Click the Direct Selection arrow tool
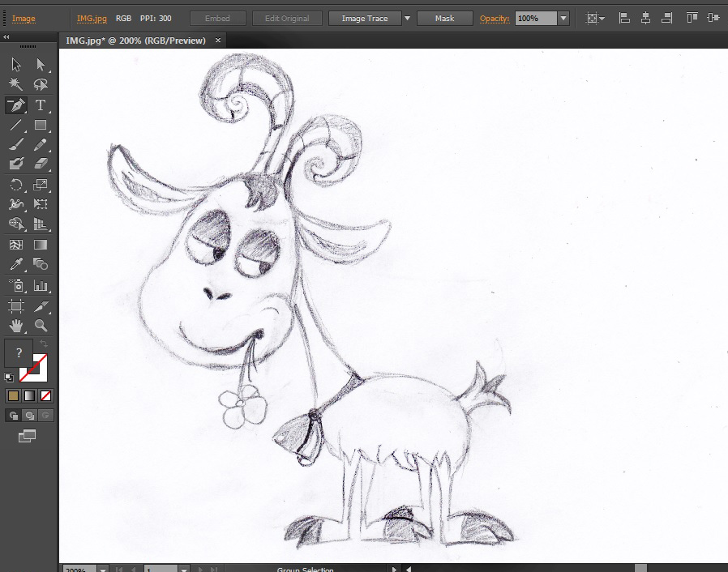Image resolution: width=728 pixels, height=572 pixels. [41, 65]
